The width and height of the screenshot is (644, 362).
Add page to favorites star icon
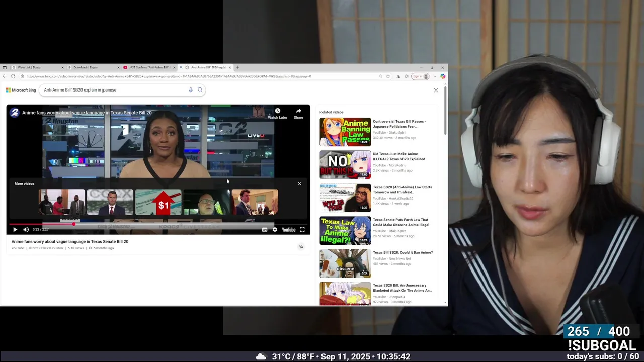pos(388,76)
